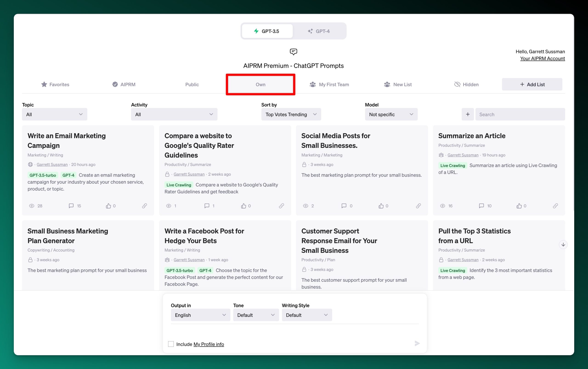Open My Profile info link

tap(209, 344)
